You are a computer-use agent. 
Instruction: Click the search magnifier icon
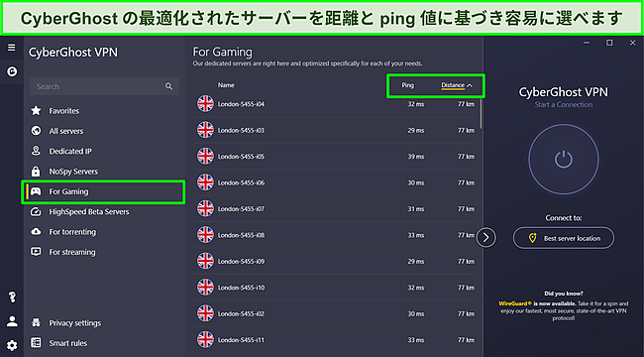pos(168,86)
